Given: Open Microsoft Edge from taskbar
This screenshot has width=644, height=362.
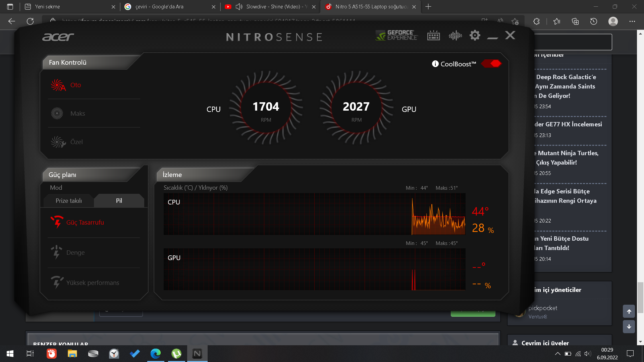Looking at the screenshot, I should click(156, 354).
